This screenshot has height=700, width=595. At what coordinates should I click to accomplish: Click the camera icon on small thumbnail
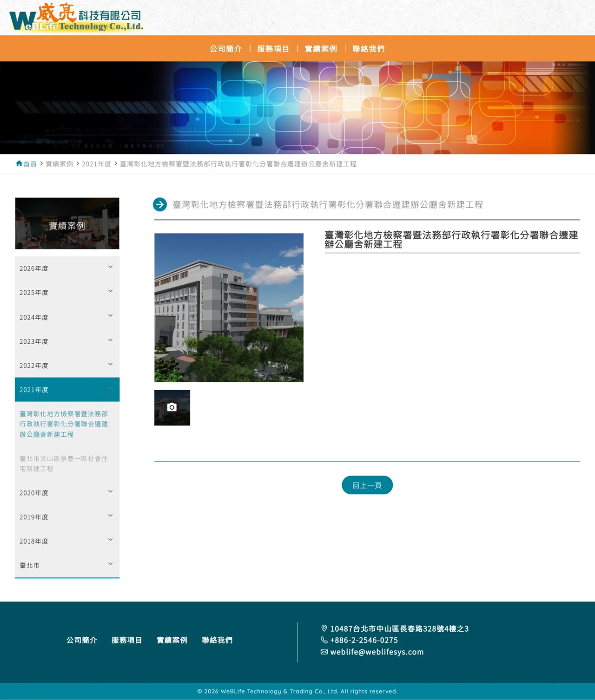(x=172, y=407)
